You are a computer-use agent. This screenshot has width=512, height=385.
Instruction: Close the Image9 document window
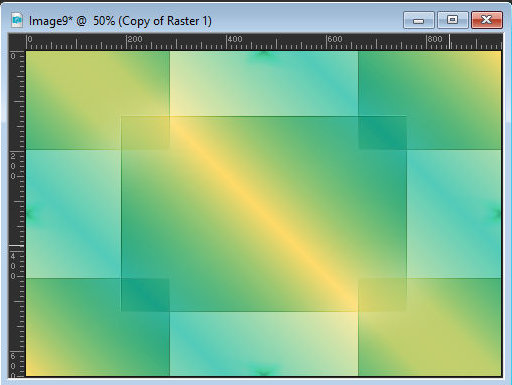point(487,20)
